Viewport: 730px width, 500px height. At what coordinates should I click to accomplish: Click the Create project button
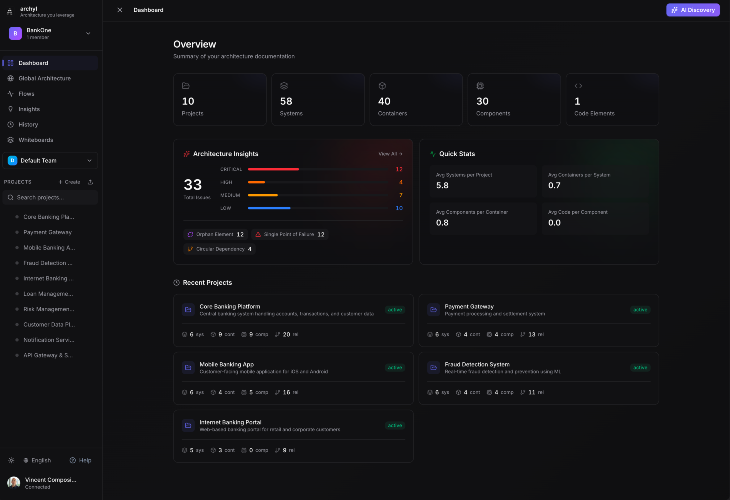[70, 182]
